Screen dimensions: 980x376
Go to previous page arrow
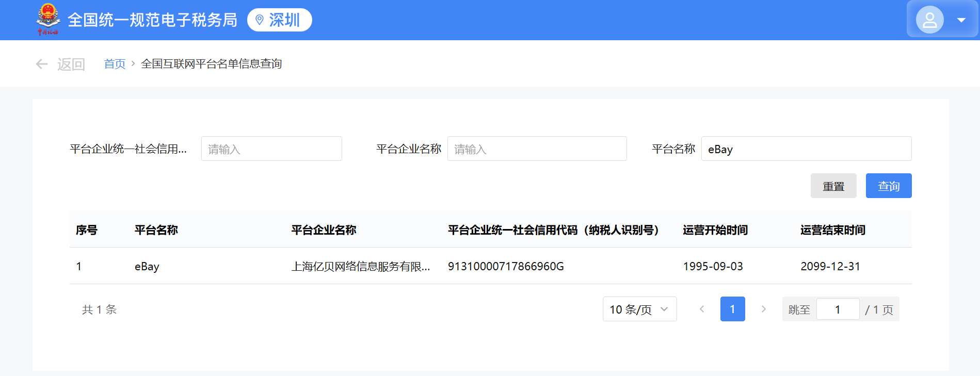click(702, 309)
